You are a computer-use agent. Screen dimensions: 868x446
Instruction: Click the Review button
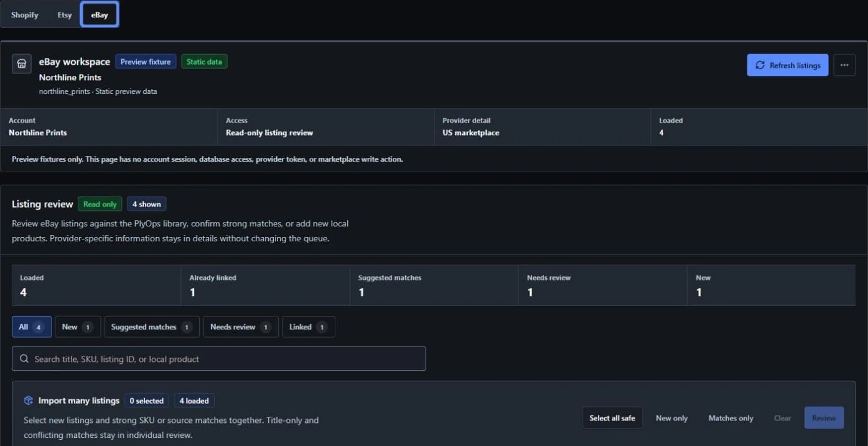[824, 418]
